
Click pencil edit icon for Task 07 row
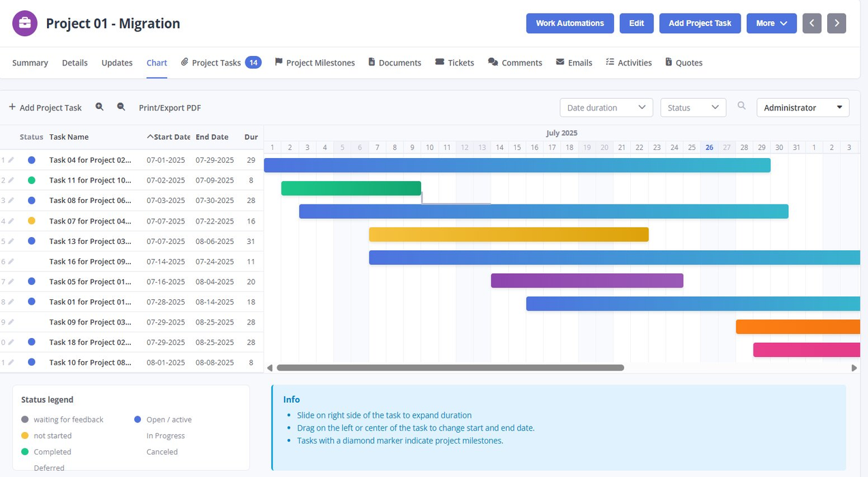11,221
